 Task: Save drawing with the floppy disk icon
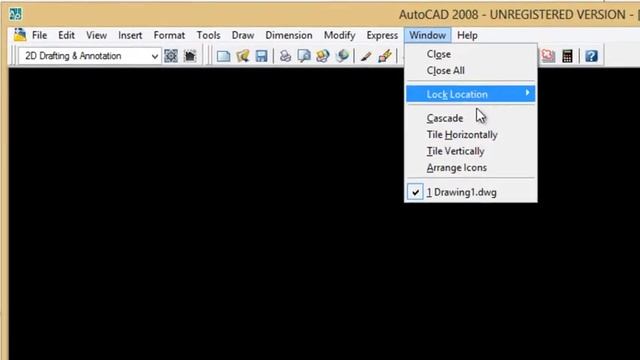(x=261, y=56)
